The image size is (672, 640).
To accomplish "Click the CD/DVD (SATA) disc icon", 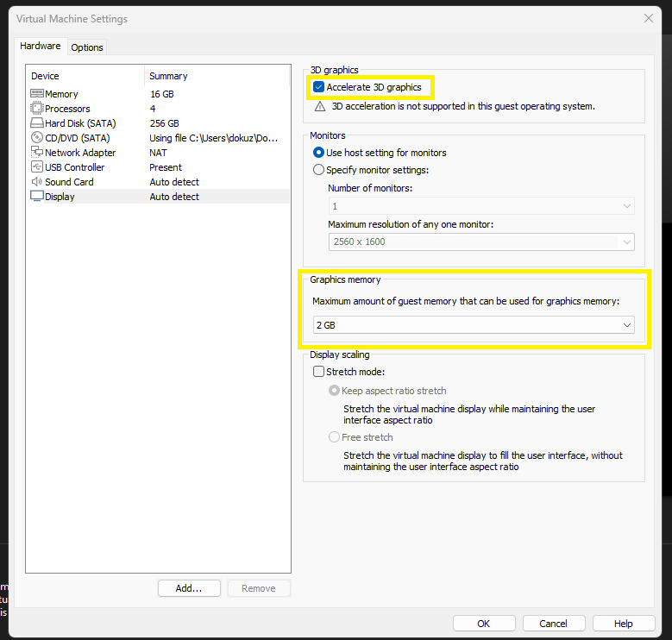I will coord(37,137).
